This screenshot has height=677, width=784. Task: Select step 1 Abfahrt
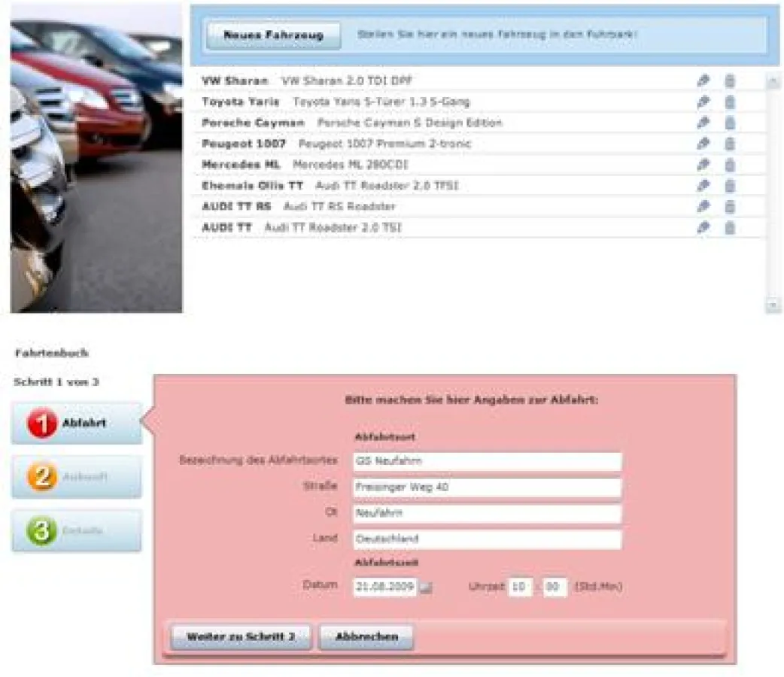[75, 423]
